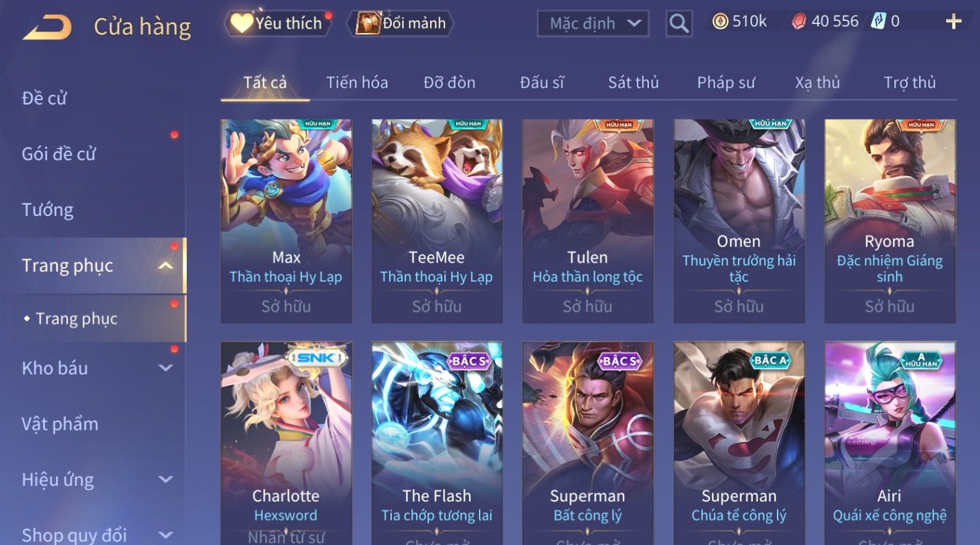Screen dimensions: 980x545
Task: Collapse the Trang phục sidebar section
Action: (x=166, y=265)
